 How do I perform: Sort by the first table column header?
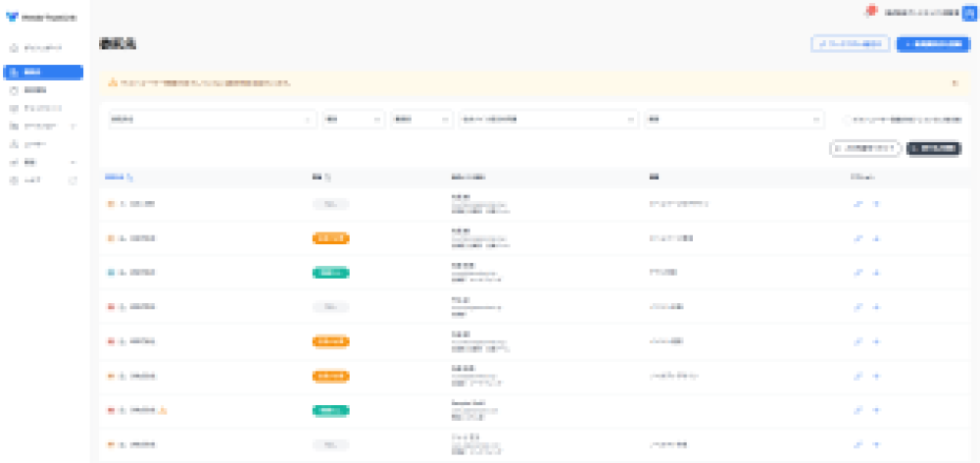(x=118, y=178)
